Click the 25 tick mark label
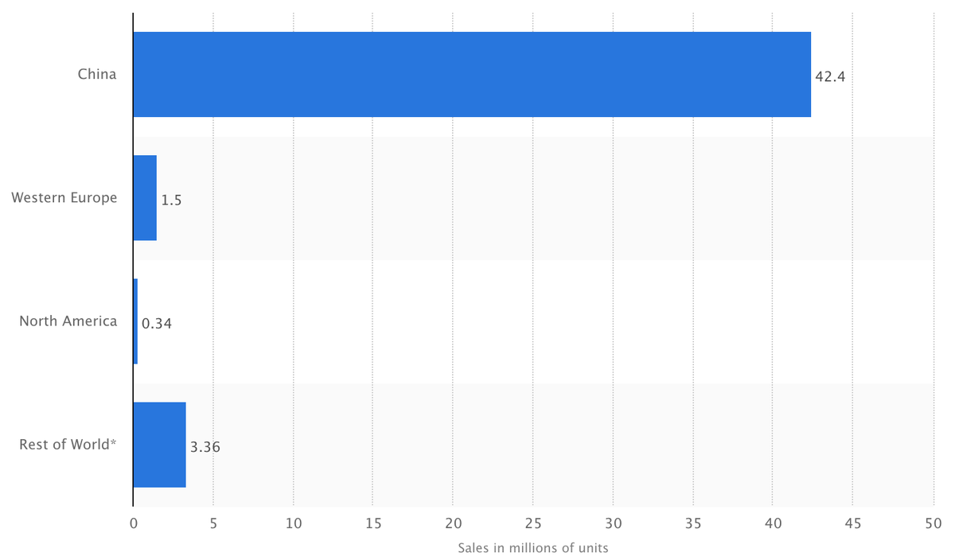This screenshot has height=560, width=955. coord(533,523)
